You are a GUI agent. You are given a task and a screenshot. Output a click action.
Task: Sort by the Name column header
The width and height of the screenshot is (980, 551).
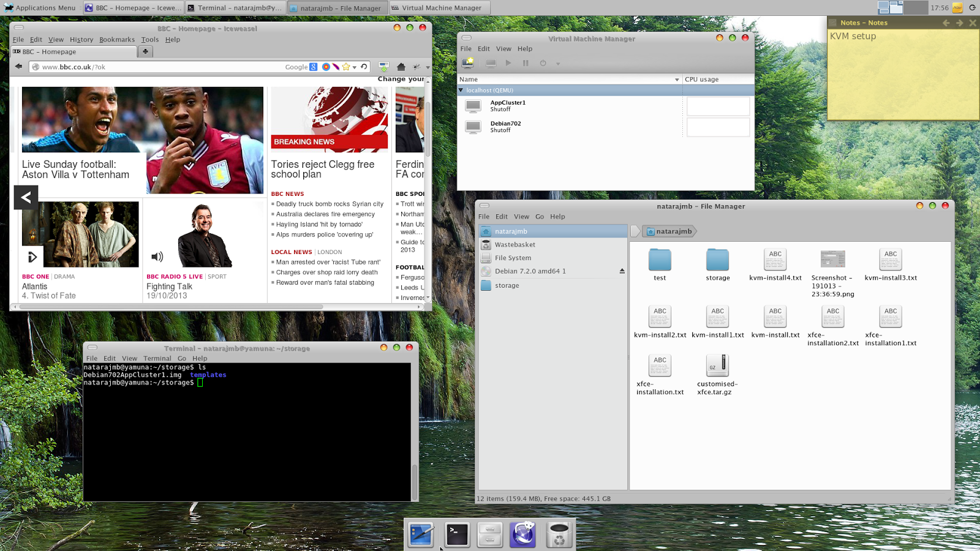click(570, 80)
